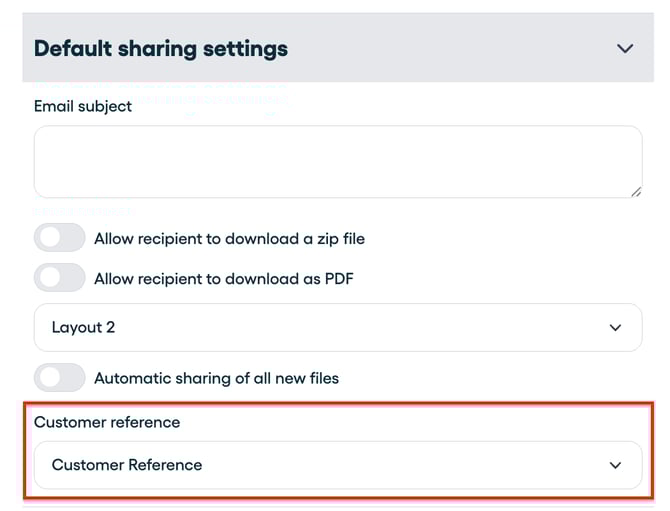Image resolution: width=670 pixels, height=511 pixels.
Task: Collapse the Default sharing settings chevron
Action: tap(625, 48)
